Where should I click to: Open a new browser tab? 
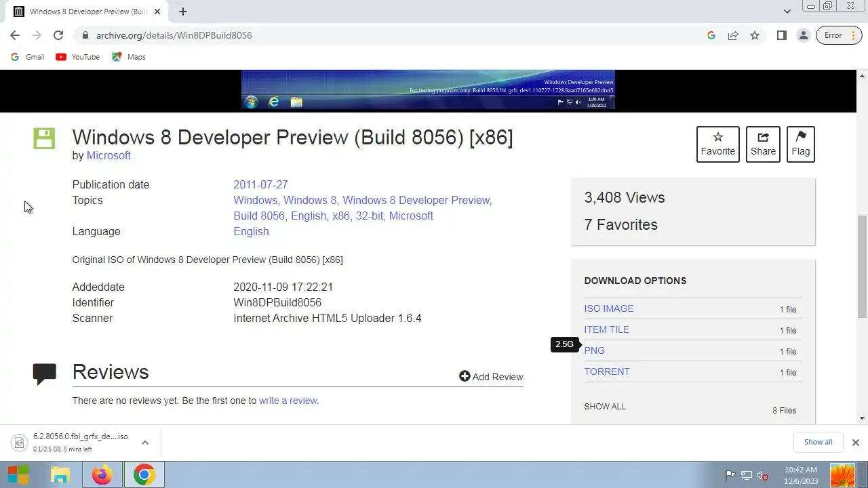pyautogui.click(x=183, y=12)
